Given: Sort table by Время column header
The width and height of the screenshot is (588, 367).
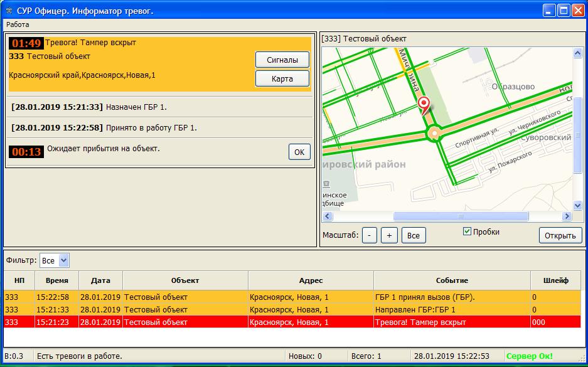Looking at the screenshot, I should 56,280.
